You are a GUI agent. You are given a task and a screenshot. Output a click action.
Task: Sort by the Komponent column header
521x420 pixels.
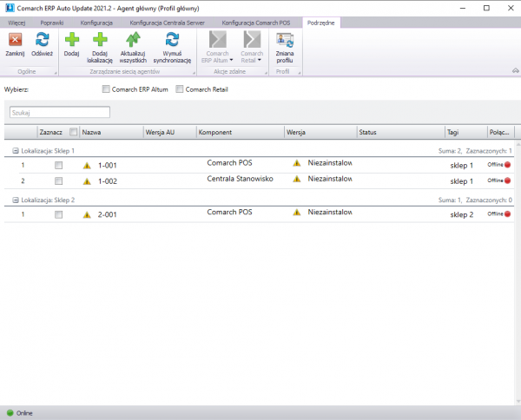(x=241, y=132)
